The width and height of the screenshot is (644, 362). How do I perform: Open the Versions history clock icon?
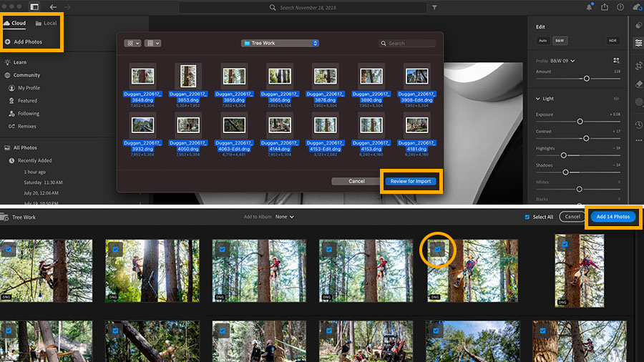pyautogui.click(x=639, y=124)
